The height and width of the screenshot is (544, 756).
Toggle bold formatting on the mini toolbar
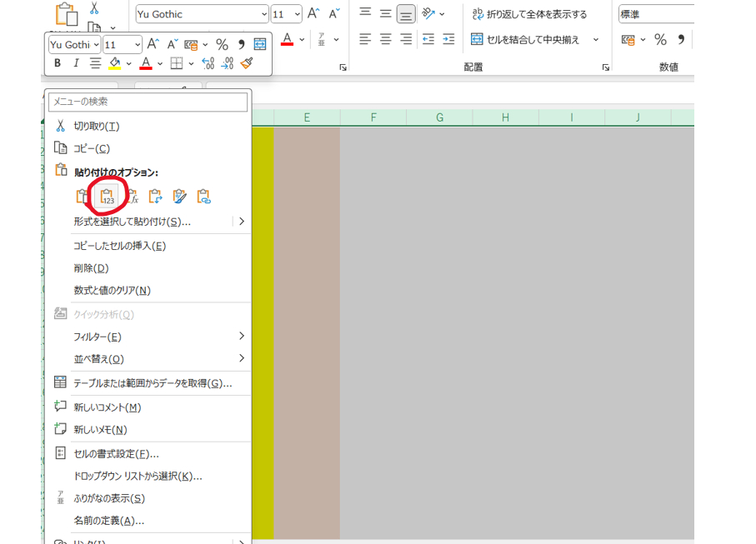pyautogui.click(x=58, y=62)
